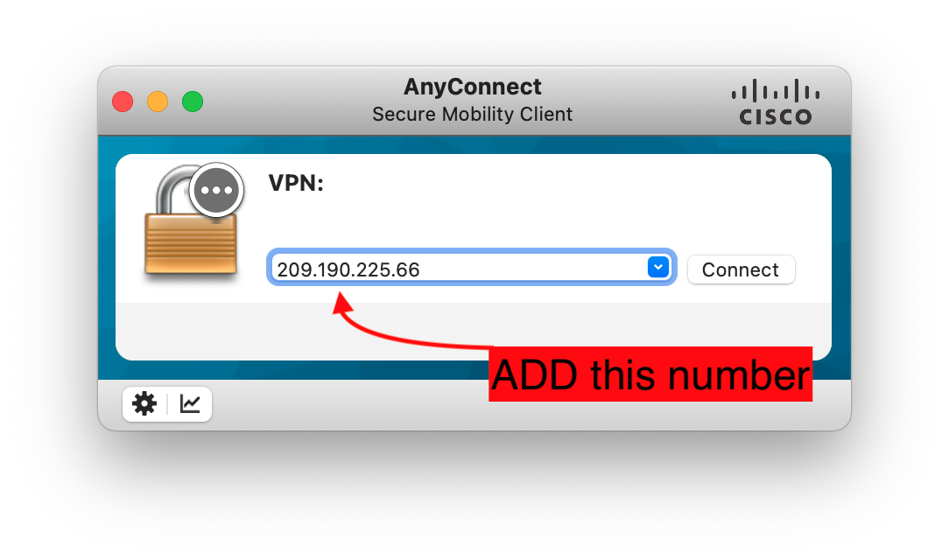Open AnyConnect preferences via gear icon
Image resolution: width=949 pixels, height=560 pixels.
click(144, 404)
